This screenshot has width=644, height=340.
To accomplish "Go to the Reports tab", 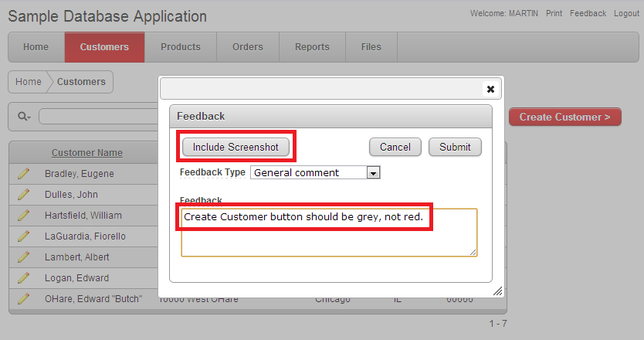I will 312,47.
